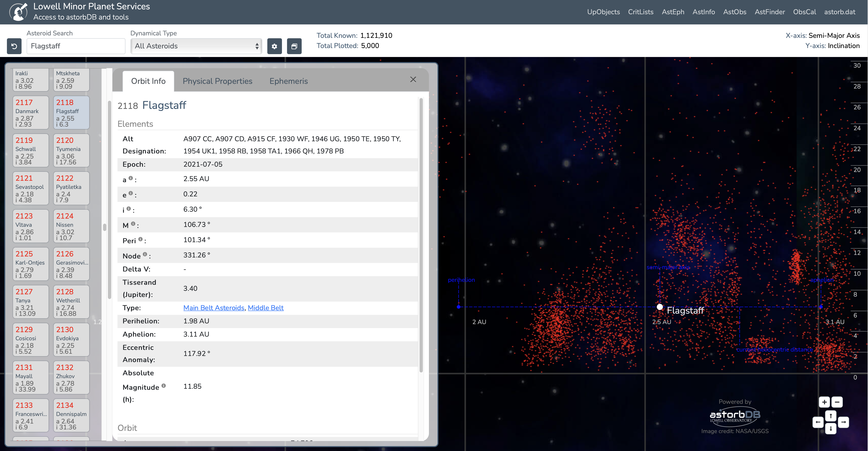Select asteroid card 2124 Nissen

(x=71, y=226)
